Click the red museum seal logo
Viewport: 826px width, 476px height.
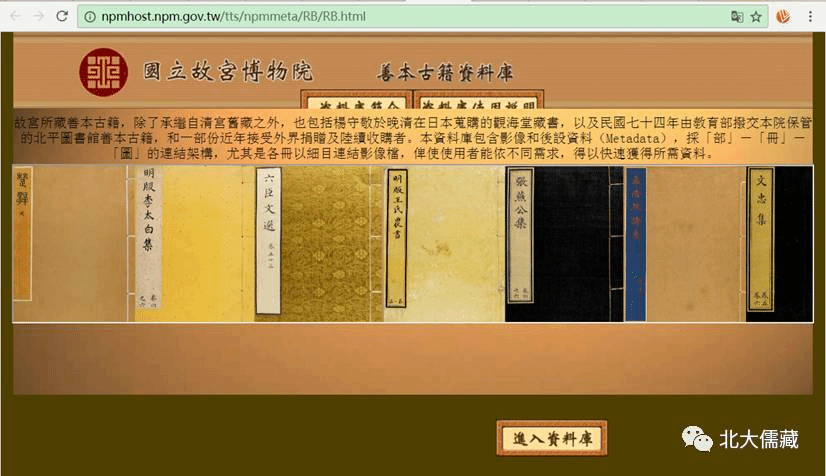(103, 71)
